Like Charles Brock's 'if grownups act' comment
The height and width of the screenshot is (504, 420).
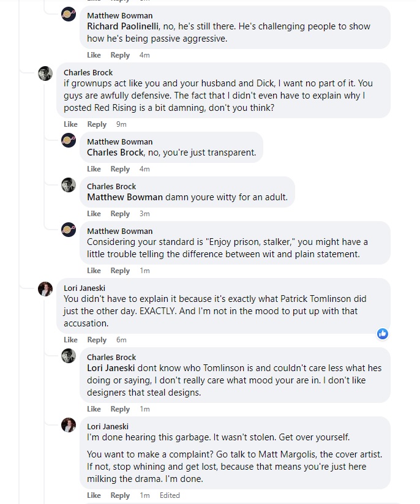[71, 124]
